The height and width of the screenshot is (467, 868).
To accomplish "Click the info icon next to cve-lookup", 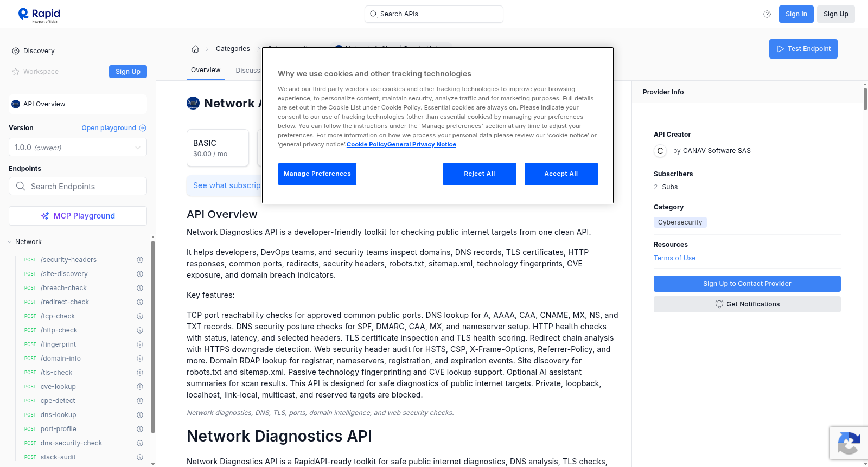I will point(140,387).
